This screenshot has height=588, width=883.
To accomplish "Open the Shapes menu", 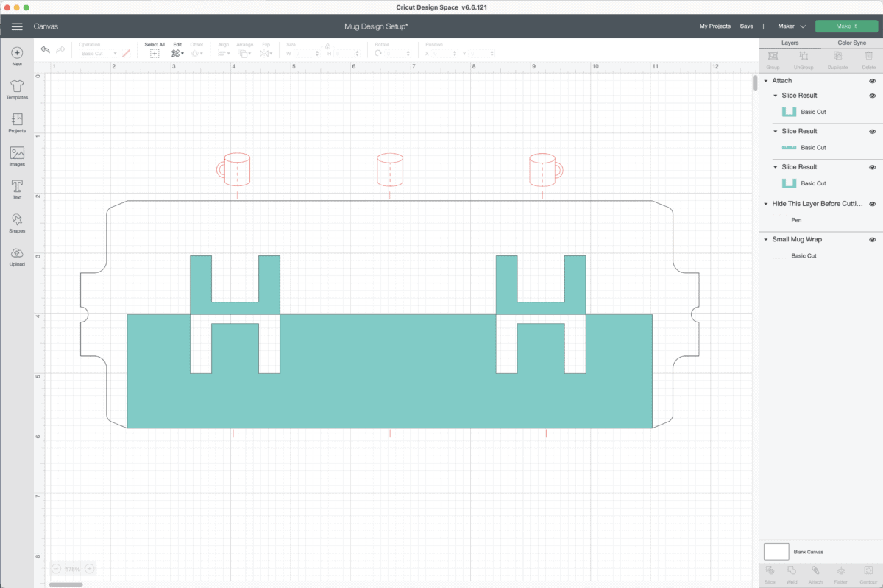I will click(x=17, y=221).
